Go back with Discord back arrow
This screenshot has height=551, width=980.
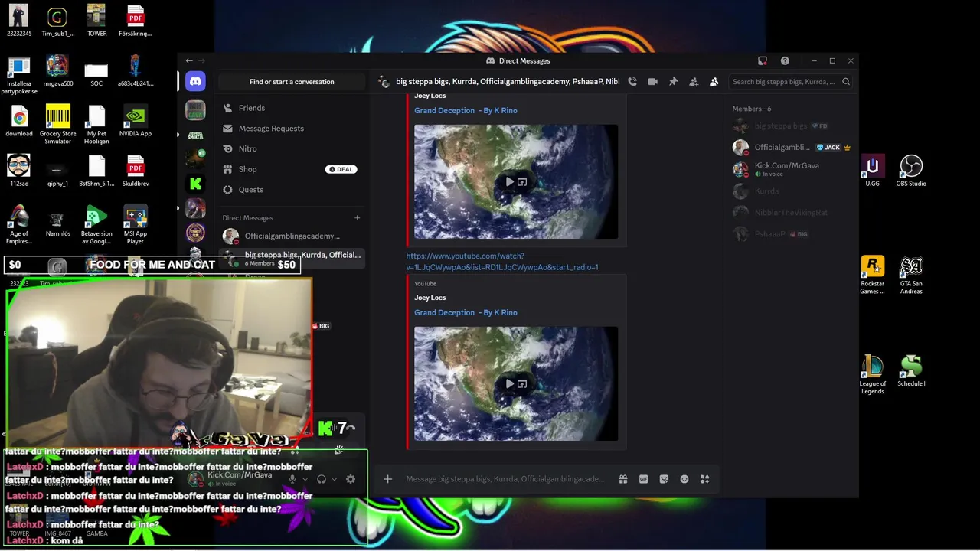pos(189,60)
